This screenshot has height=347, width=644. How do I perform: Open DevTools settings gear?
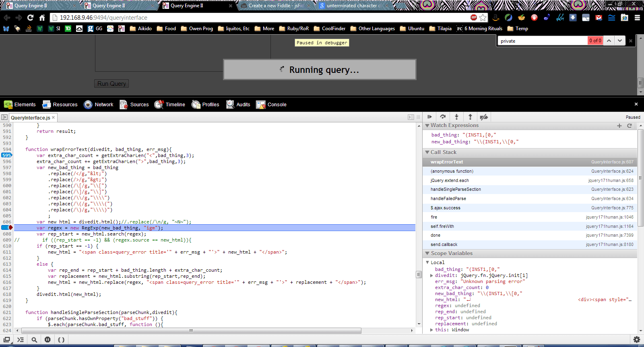(636, 340)
